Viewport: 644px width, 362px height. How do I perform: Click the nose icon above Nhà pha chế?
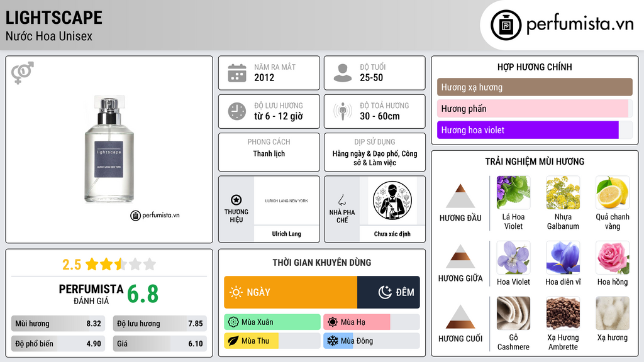coord(341,200)
